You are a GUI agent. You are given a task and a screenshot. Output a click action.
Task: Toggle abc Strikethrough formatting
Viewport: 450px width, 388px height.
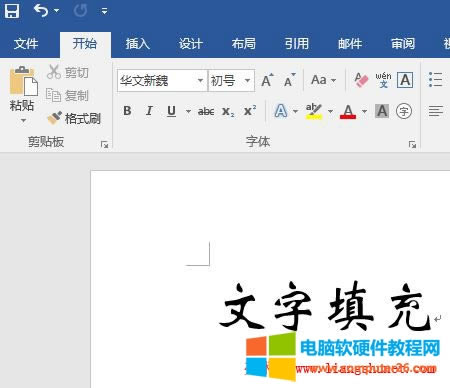coord(206,111)
